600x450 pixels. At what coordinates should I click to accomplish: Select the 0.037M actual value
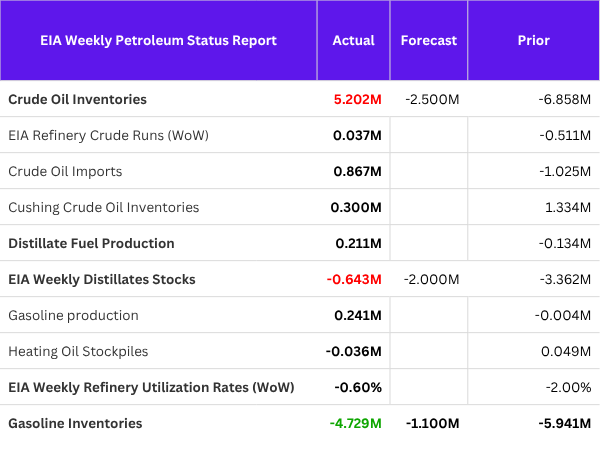(357, 135)
